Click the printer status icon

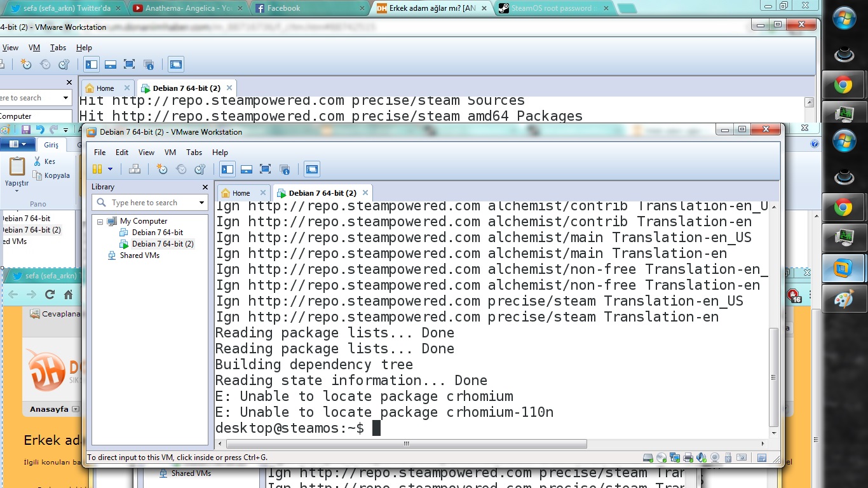point(688,457)
